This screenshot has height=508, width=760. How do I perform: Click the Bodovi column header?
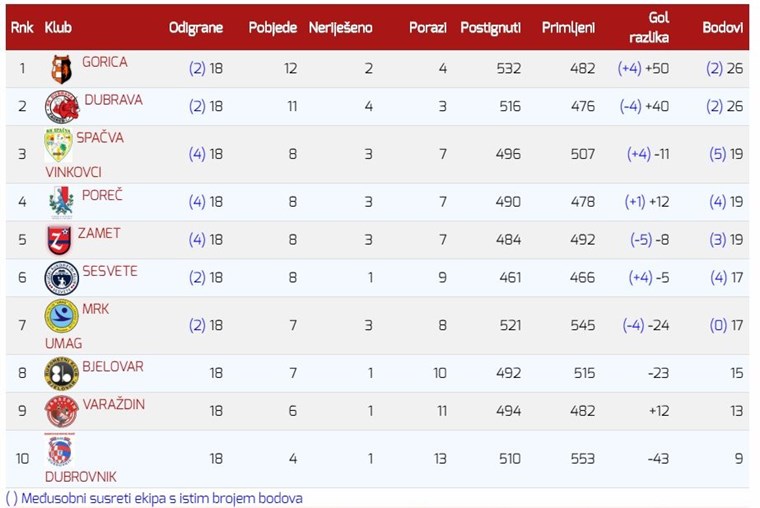[x=722, y=28]
